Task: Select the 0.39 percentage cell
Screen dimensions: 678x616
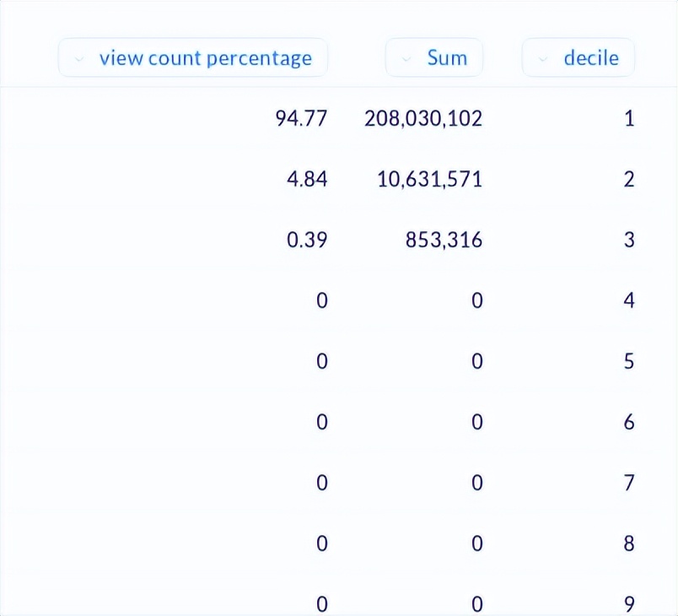Action: pyautogui.click(x=307, y=240)
